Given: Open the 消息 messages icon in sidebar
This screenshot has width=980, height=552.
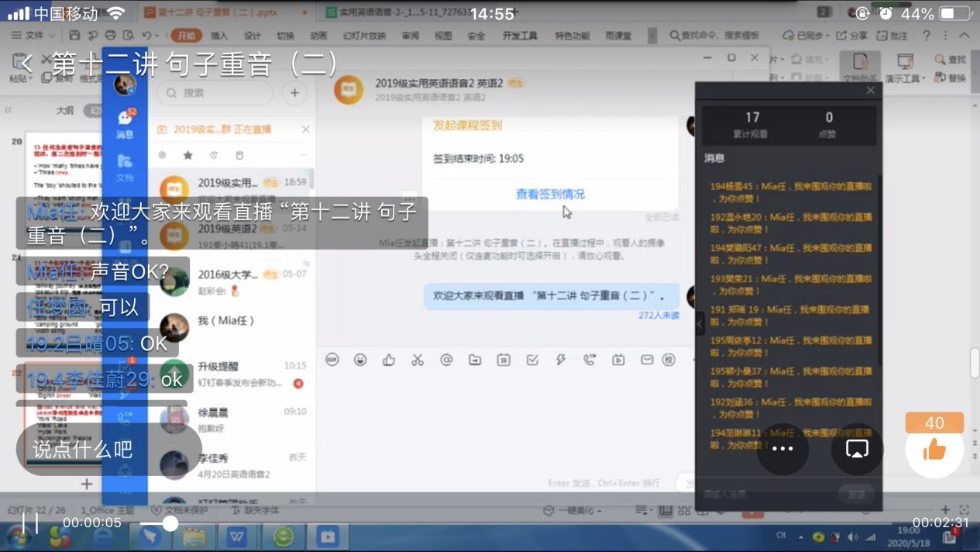Looking at the screenshot, I should pyautogui.click(x=125, y=122).
